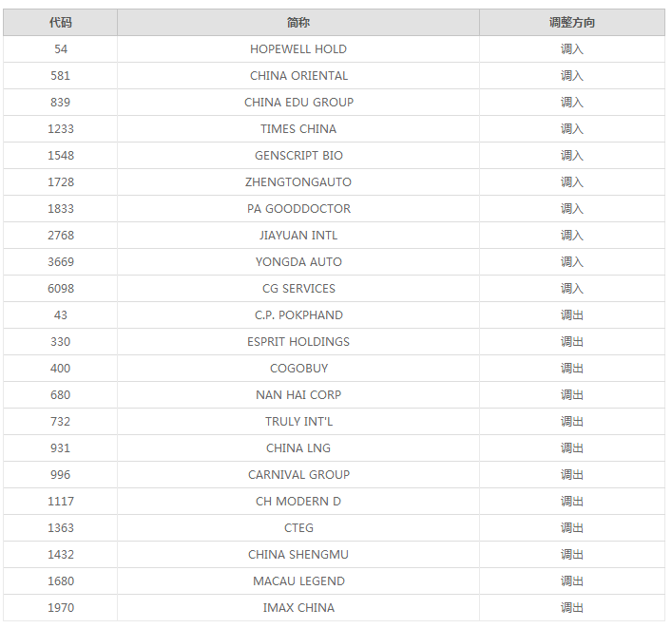Screen dimensions: 672x628
Task: Click the 简称 column header
Action: coord(298,22)
